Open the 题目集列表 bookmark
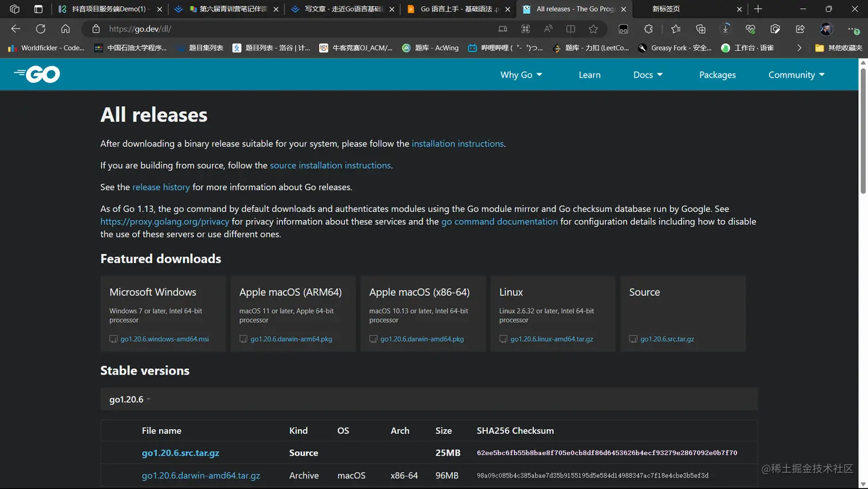Image resolution: width=868 pixels, height=489 pixels. 200,48
